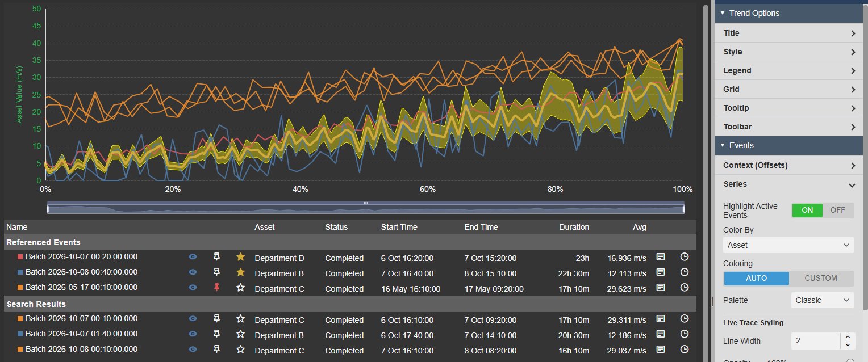This screenshot has height=362, width=868.
Task: Click left handle of chart range slider
Action: click(x=48, y=209)
